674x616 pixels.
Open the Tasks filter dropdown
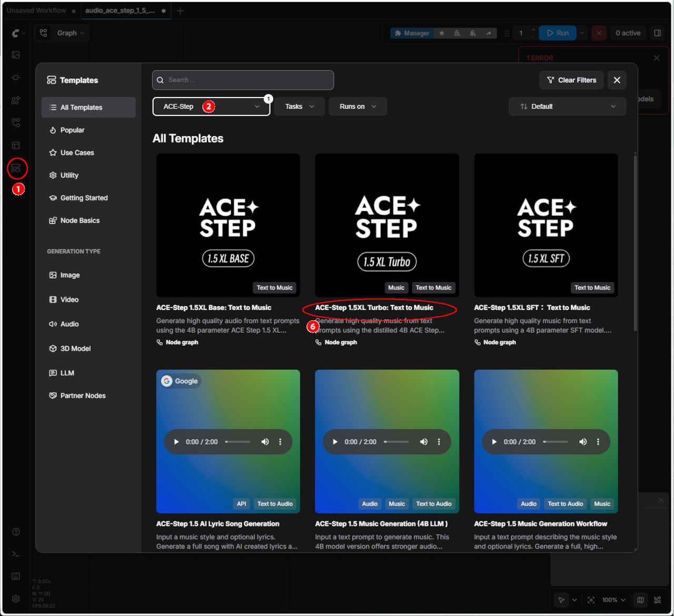coord(300,106)
